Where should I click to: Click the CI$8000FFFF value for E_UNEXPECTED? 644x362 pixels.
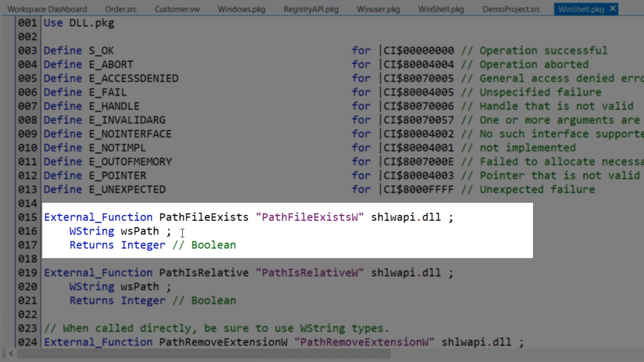tap(418, 190)
